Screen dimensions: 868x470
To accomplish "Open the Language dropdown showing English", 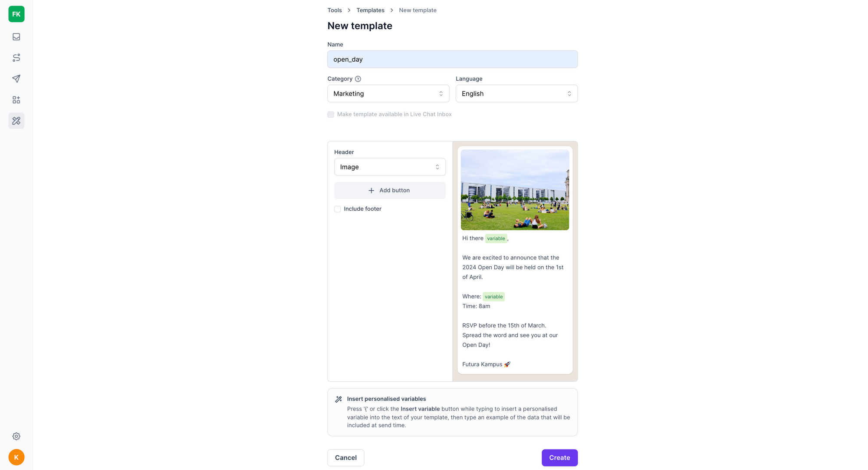I will [516, 93].
